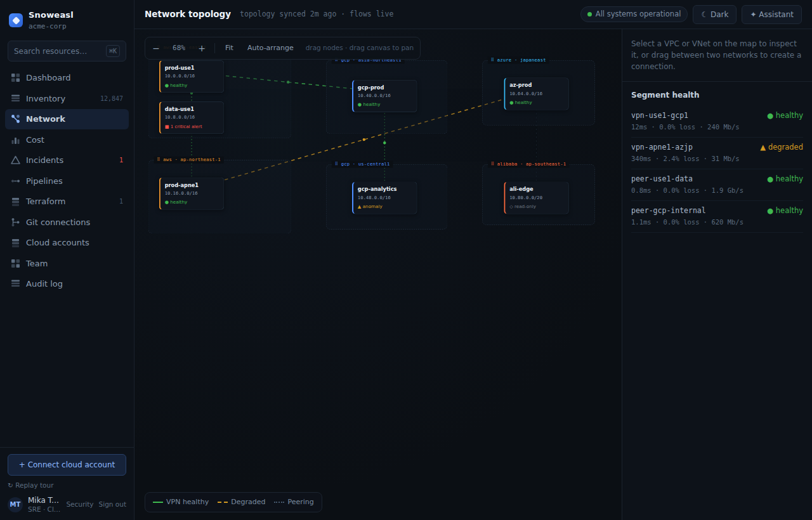812x520 pixels.
Task: Open the Security link
Action: [x=80, y=505]
